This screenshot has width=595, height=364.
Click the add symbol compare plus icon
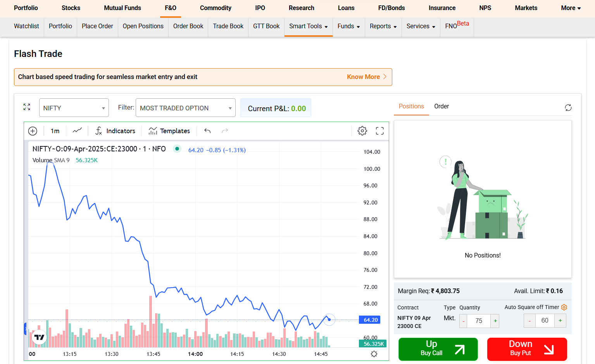pos(33,131)
